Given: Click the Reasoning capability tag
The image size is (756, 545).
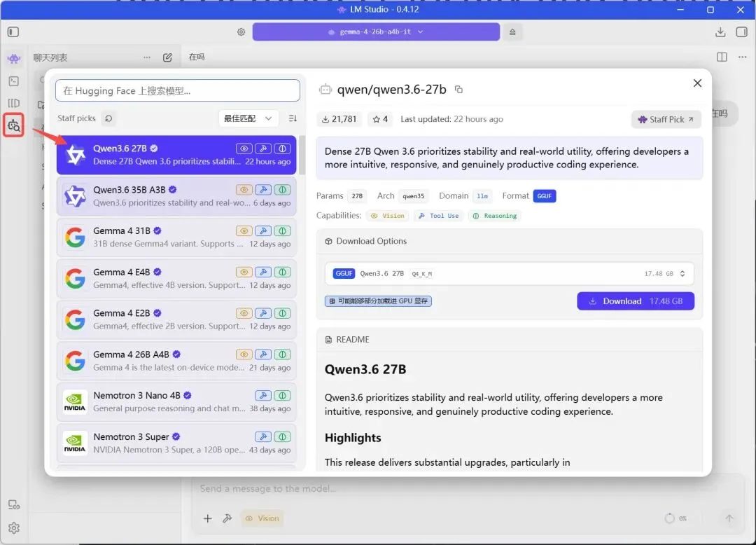Looking at the screenshot, I should [495, 216].
